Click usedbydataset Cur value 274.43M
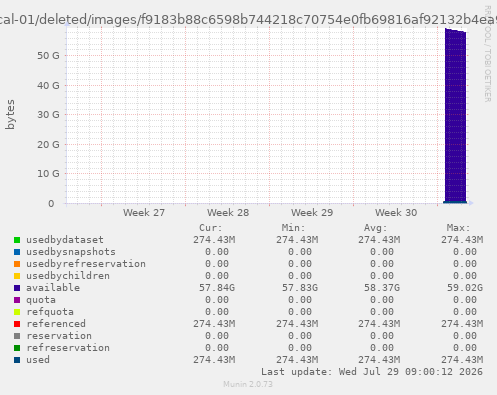The image size is (497, 395). point(214,240)
